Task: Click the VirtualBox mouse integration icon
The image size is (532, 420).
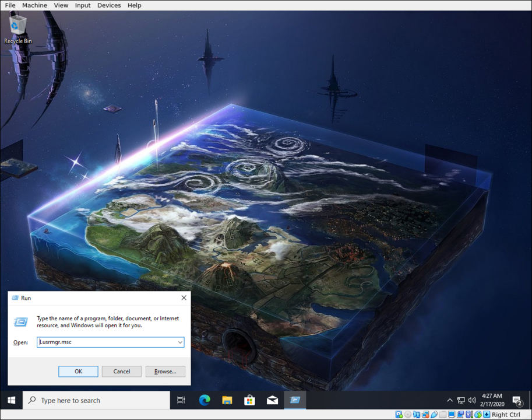Action: 478,414
